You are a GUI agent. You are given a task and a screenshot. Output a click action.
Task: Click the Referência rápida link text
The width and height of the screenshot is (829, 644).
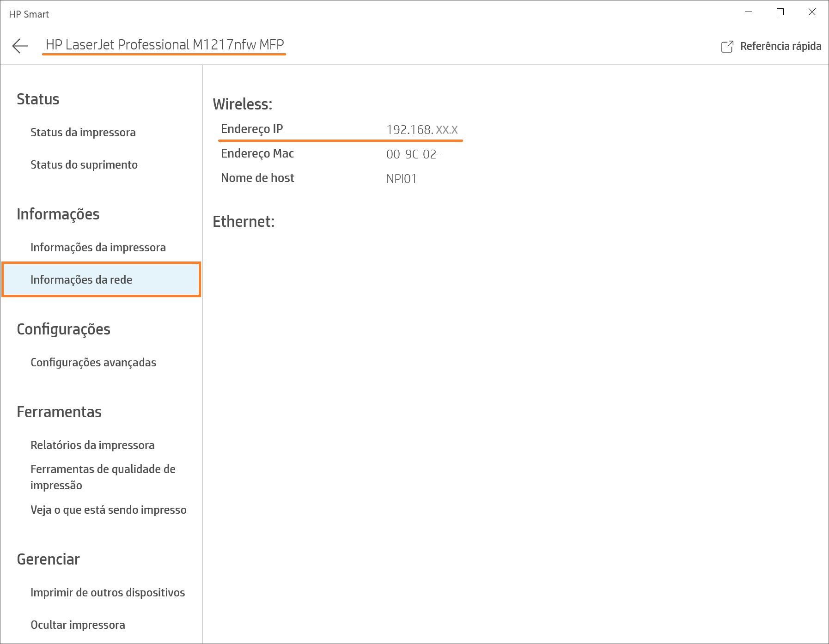(780, 46)
